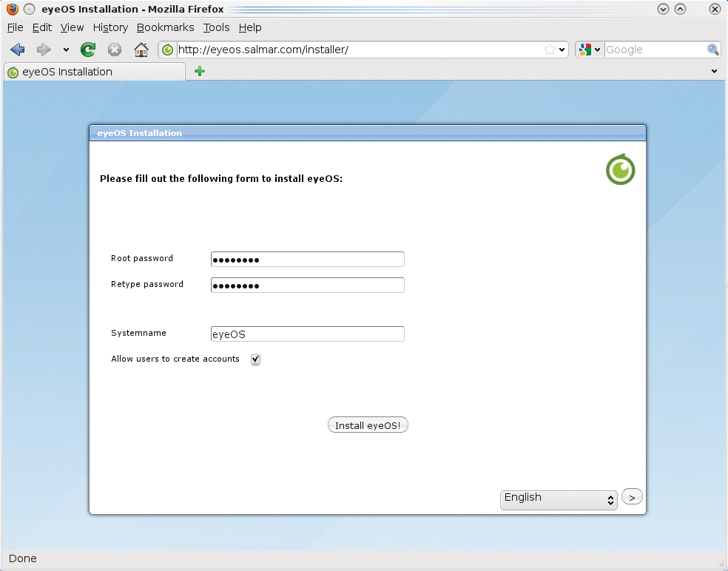This screenshot has height=571, width=728.
Task: Open the History menu
Action: [x=110, y=27]
